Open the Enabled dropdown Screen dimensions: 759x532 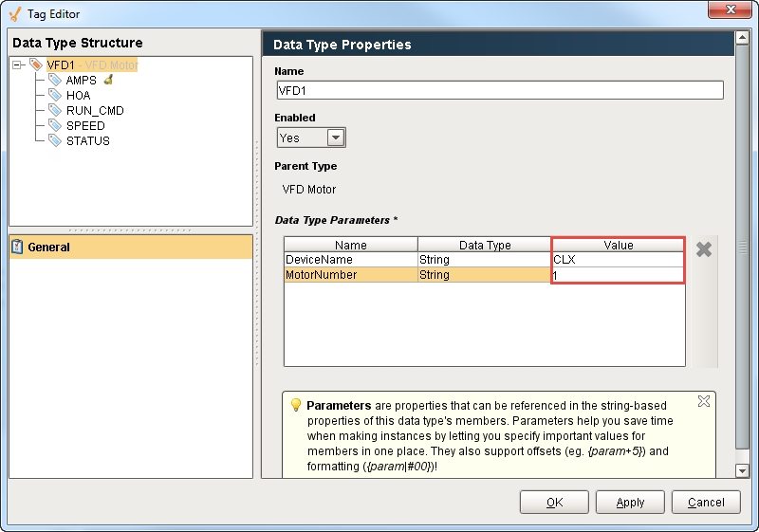(x=335, y=138)
